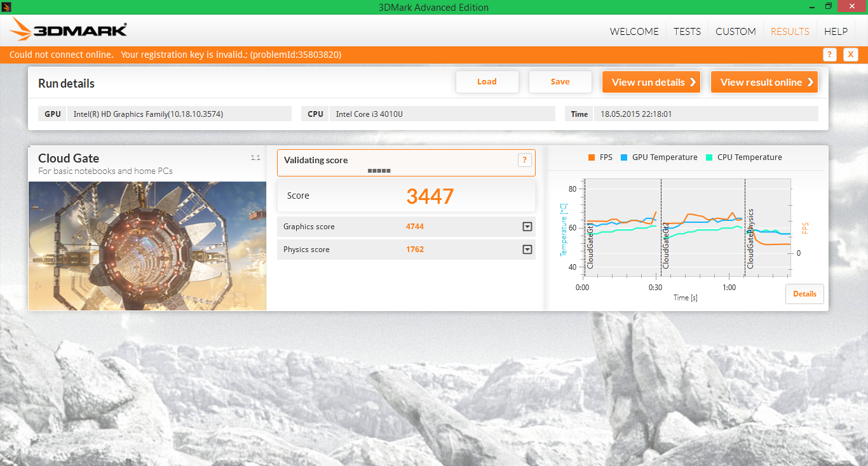Select the overall score value 3447
868x466 pixels.
click(430, 197)
